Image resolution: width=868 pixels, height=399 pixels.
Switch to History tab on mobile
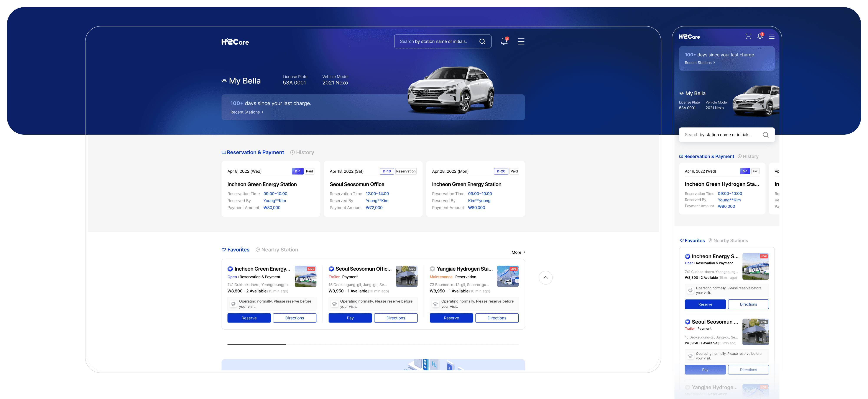click(748, 156)
